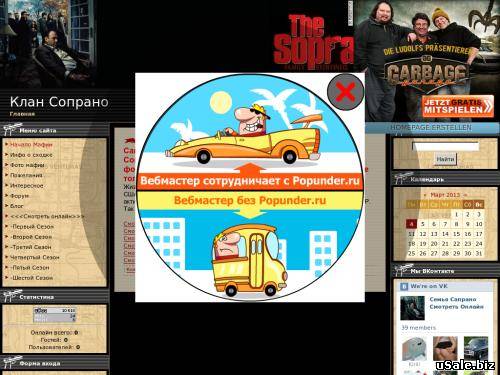The image size is (500, 375).
Task: Open the Форум menu item
Action: pos(19,196)
